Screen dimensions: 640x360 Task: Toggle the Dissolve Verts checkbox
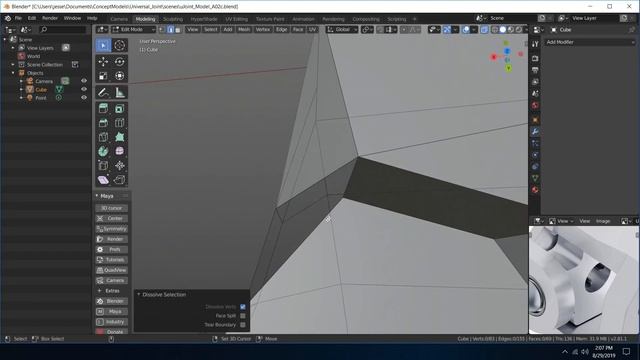(x=243, y=307)
